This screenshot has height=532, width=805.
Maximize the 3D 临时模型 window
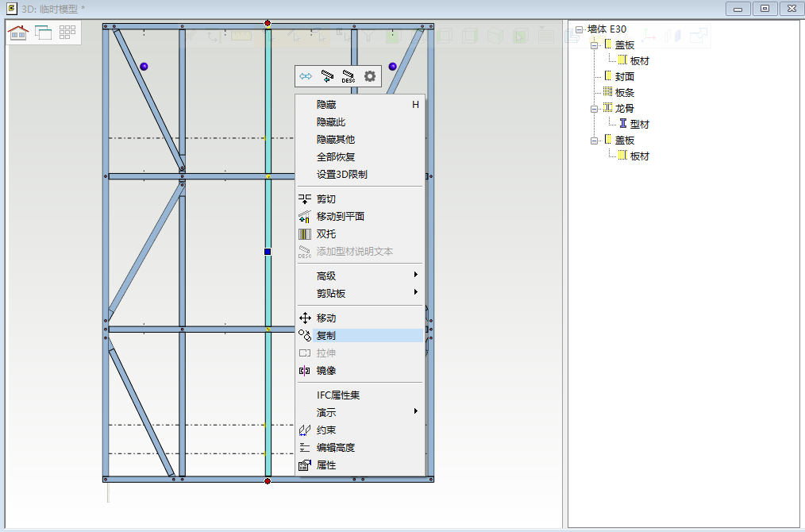(765, 9)
